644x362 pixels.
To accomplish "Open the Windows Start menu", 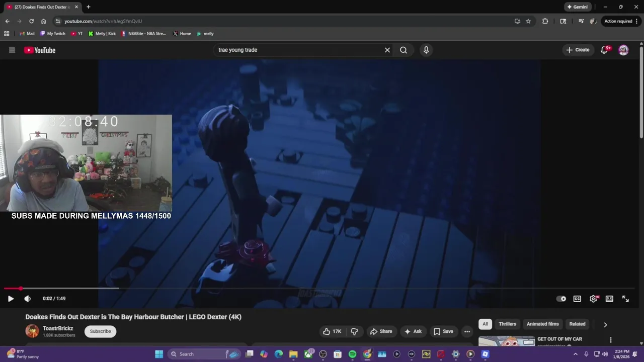I will pyautogui.click(x=159, y=354).
